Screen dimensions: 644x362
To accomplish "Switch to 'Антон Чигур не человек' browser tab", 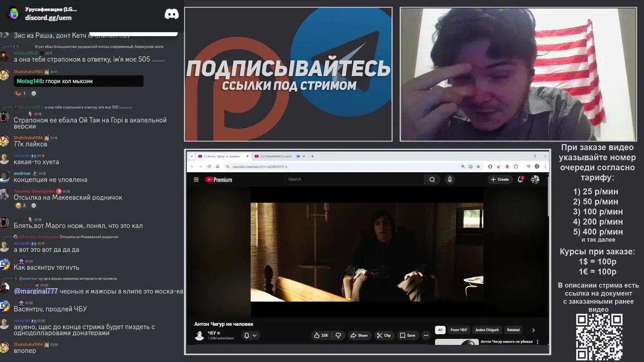I will click(x=223, y=156).
